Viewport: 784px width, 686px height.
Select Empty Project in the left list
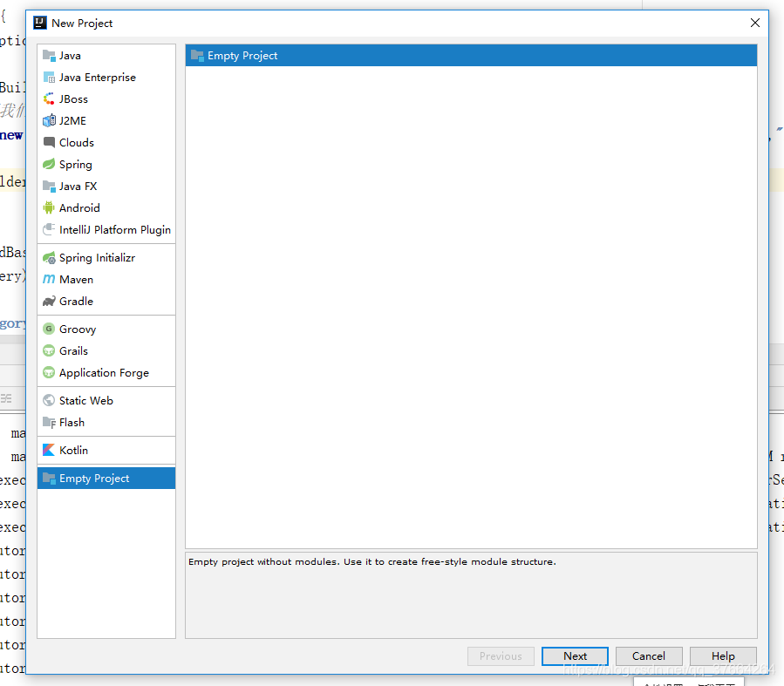point(106,479)
